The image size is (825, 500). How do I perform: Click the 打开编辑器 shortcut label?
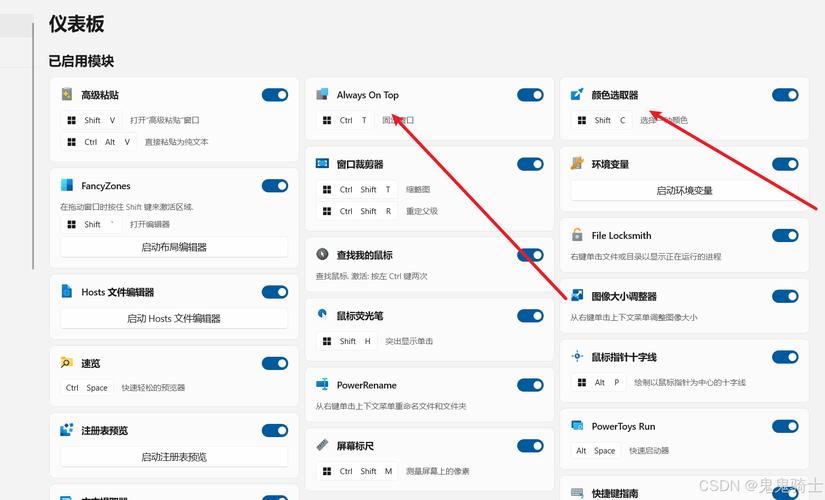[x=149, y=224]
